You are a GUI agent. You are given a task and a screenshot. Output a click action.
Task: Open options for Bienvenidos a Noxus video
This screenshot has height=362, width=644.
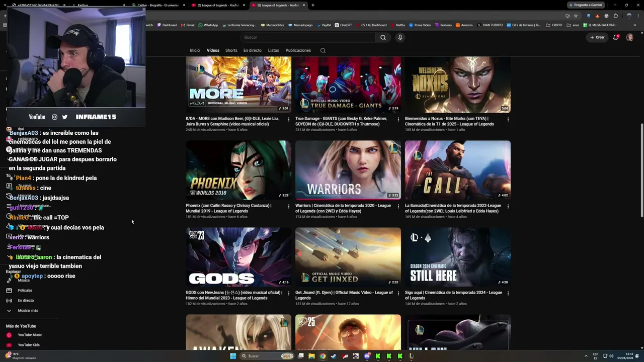coord(508,120)
